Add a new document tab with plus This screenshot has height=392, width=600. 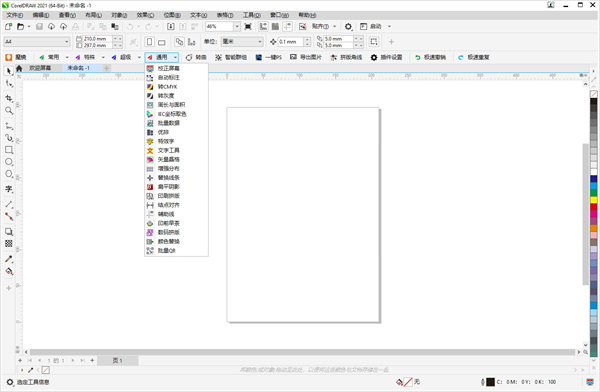click(107, 68)
